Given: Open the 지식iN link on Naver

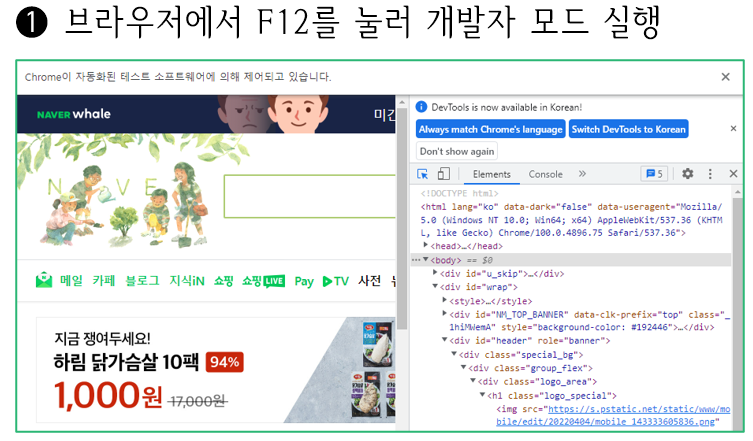Looking at the screenshot, I should pyautogui.click(x=187, y=281).
